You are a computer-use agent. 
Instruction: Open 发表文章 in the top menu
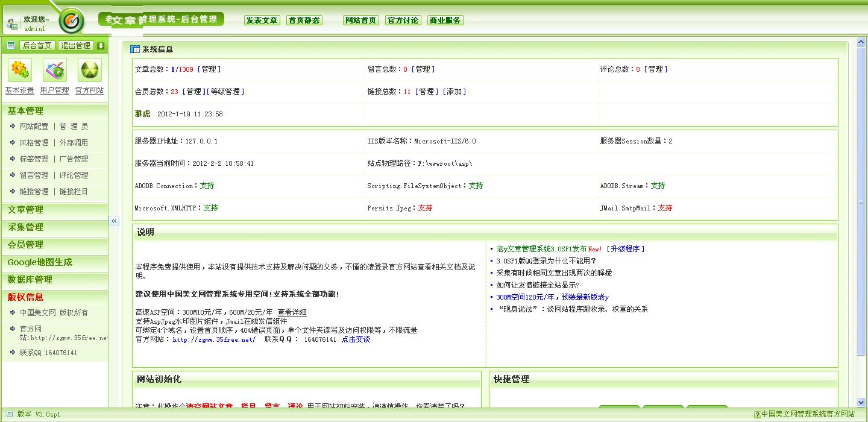click(262, 20)
